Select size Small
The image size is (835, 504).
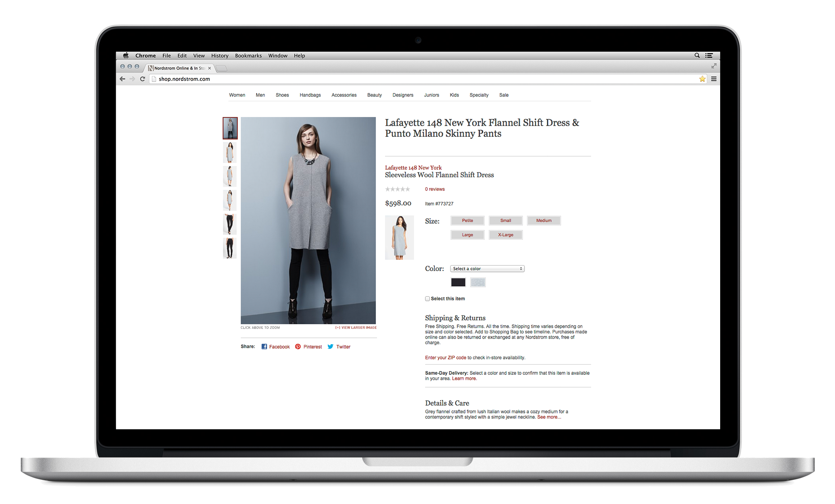click(x=506, y=221)
